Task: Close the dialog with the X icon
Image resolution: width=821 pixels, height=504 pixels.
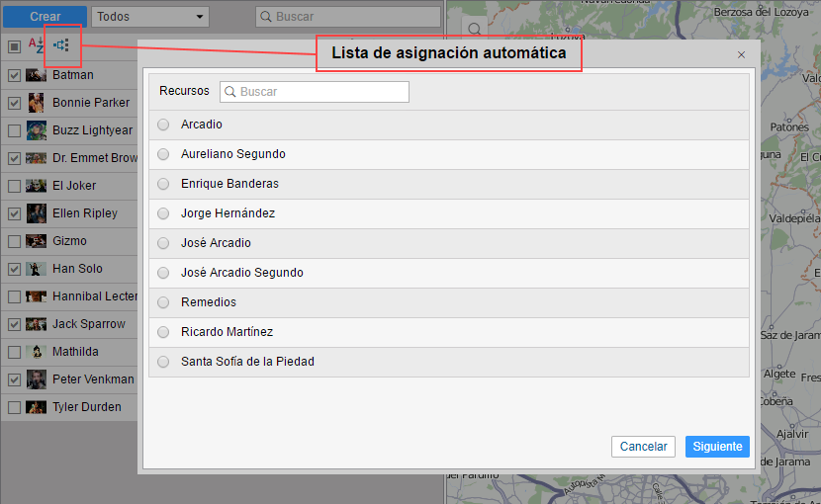Action: tap(741, 55)
